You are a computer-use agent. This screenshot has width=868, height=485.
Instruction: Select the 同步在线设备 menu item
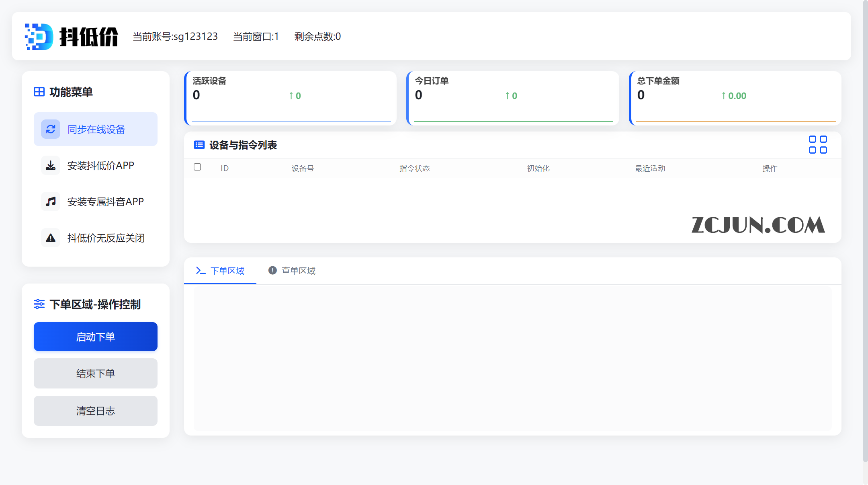click(96, 129)
